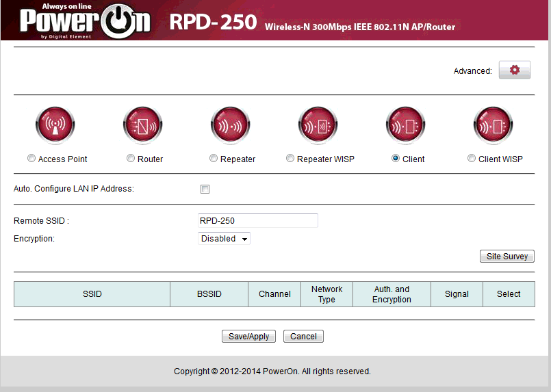Click the Advanced label text
The height and width of the screenshot is (392, 551).
[x=473, y=71]
